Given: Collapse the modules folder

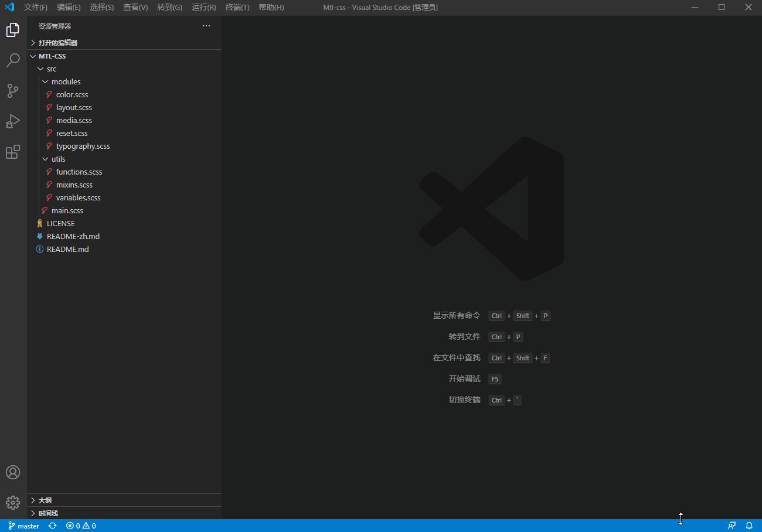Looking at the screenshot, I should pos(124,81).
